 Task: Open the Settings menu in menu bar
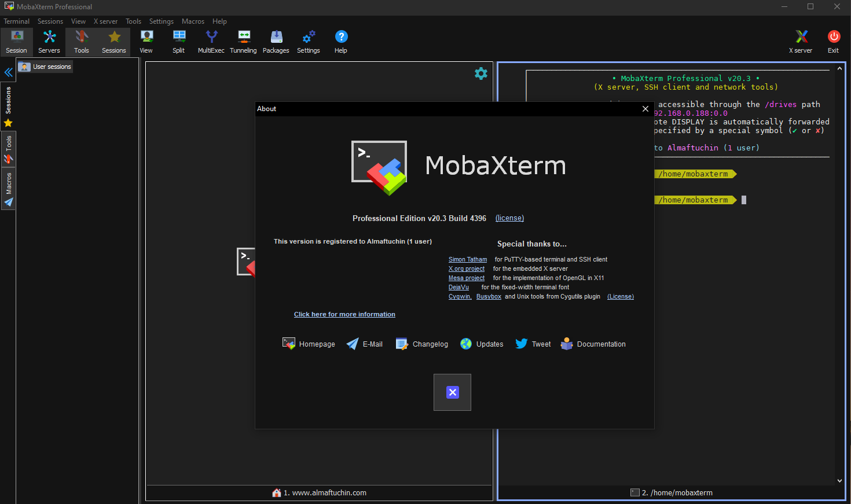(x=162, y=21)
